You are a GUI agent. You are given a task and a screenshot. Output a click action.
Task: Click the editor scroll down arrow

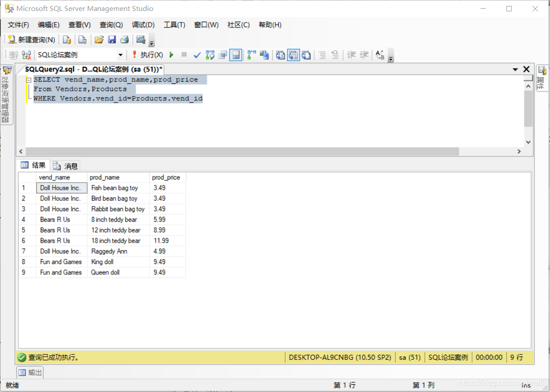pyautogui.click(x=528, y=143)
